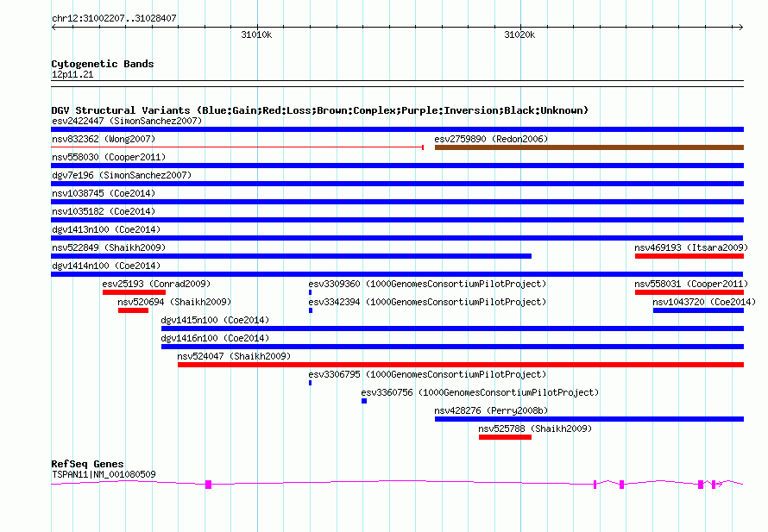Click the red esv25193 (Conrad2009) bar

click(x=134, y=292)
